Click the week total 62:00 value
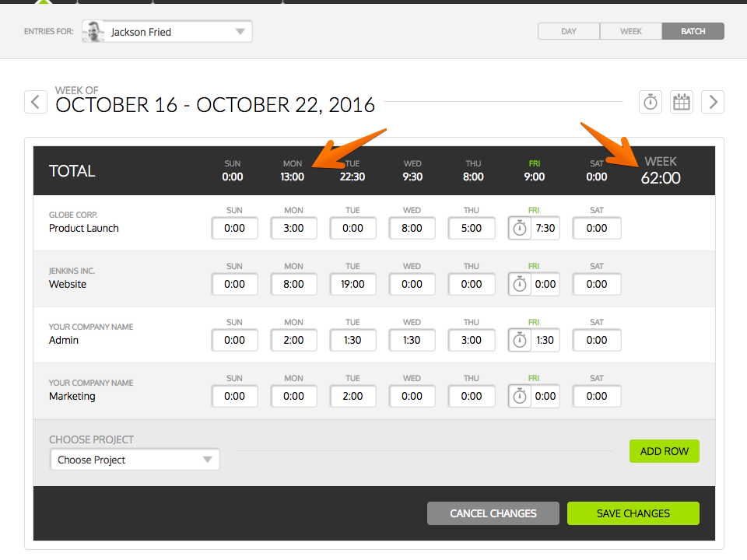The width and height of the screenshot is (747, 560). [x=661, y=178]
